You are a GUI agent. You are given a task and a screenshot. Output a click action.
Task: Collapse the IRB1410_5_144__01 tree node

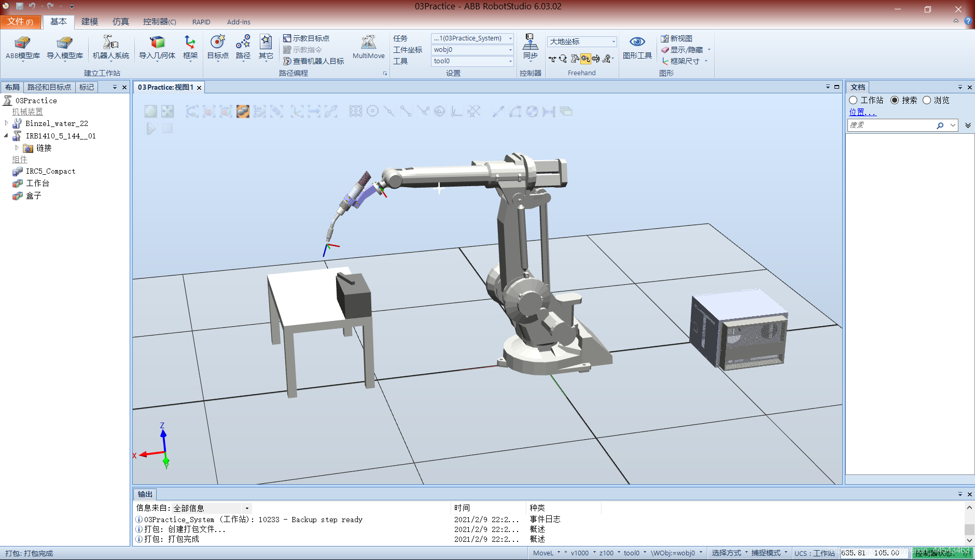pos(6,136)
